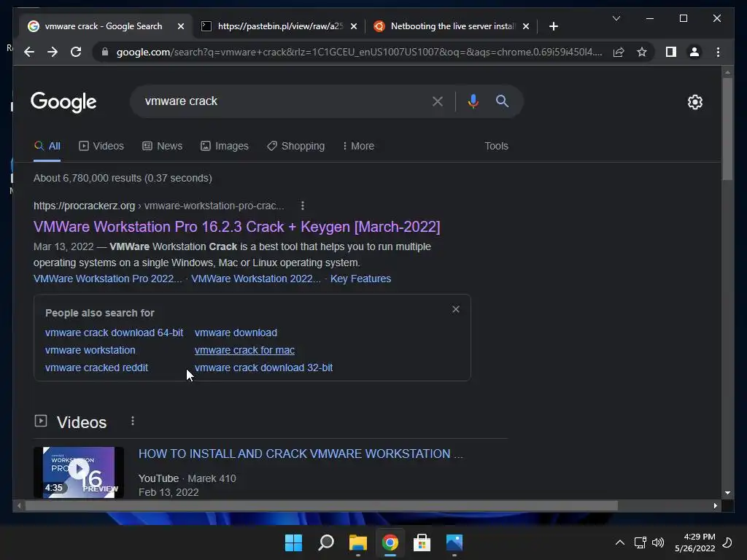Click the Google logo

pyautogui.click(x=63, y=102)
